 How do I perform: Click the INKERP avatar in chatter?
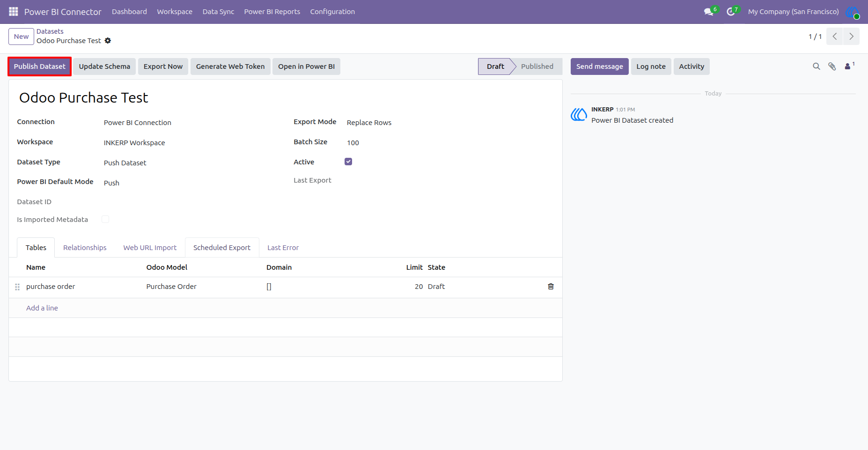point(579,115)
